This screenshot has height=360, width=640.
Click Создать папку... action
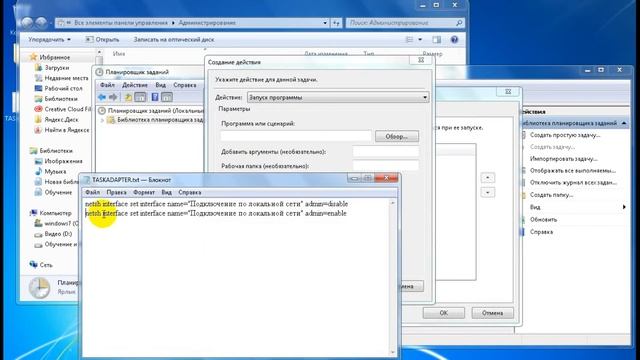pyautogui.click(x=551, y=195)
